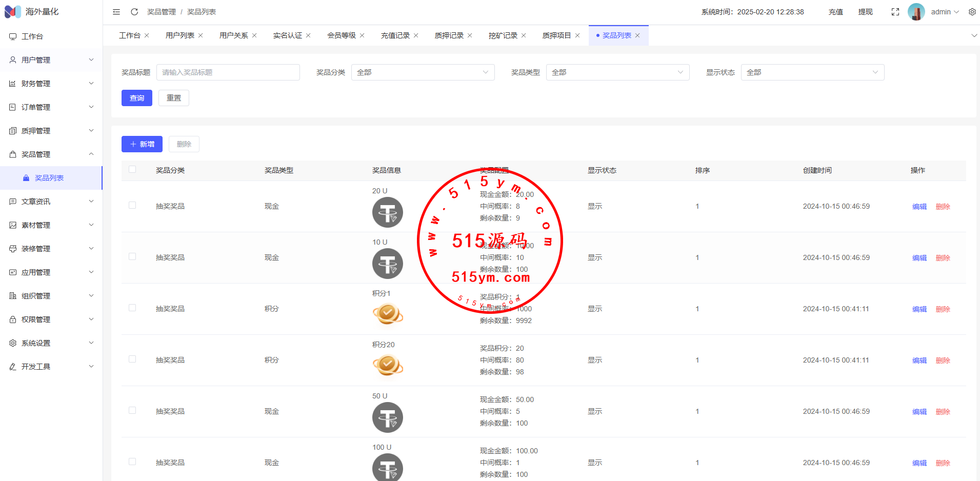Screen dimensions: 980x481
Task: Tick the select-all checkbox in table header
Action: pos(132,170)
